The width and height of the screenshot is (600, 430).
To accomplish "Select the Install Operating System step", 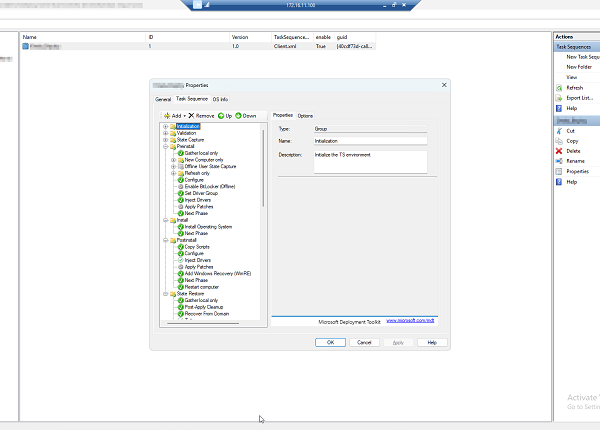I will [207, 226].
